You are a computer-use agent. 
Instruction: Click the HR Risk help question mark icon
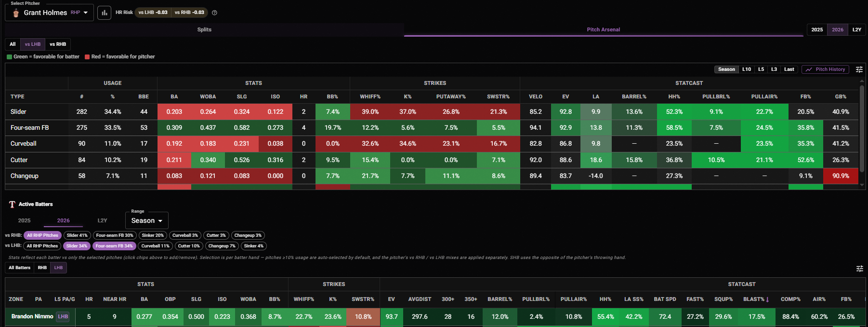[214, 13]
